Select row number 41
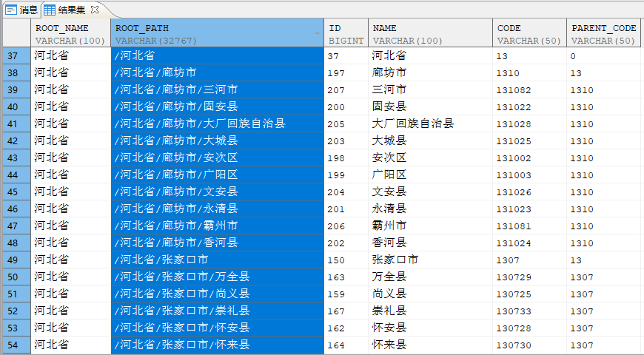Screen dimensions: 644x355 [x=16, y=124]
